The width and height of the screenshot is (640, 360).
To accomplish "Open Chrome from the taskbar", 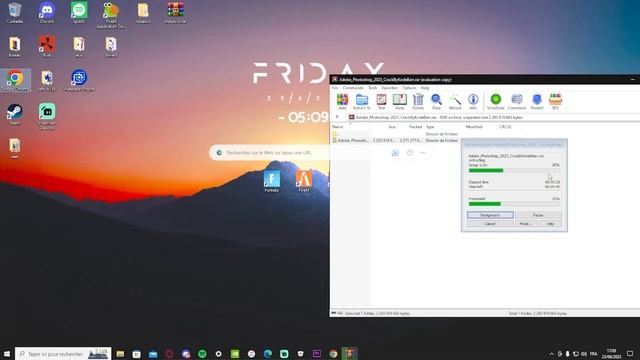I will pyautogui.click(x=333, y=354).
